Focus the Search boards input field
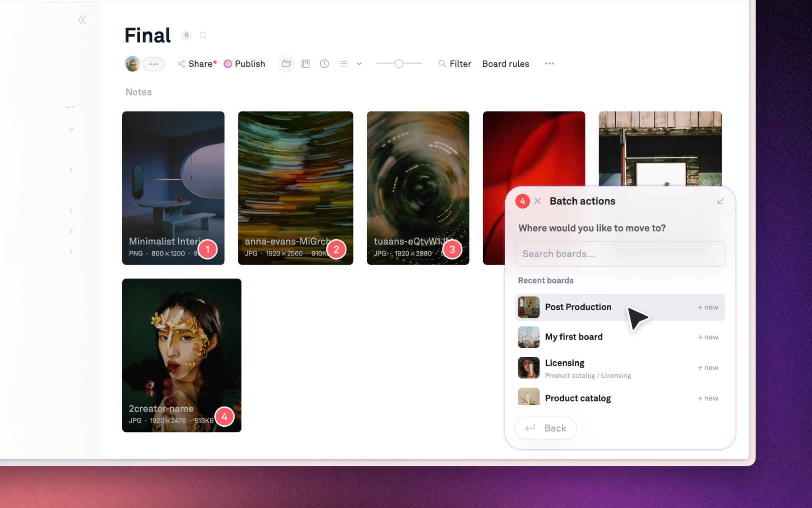 pyautogui.click(x=620, y=254)
